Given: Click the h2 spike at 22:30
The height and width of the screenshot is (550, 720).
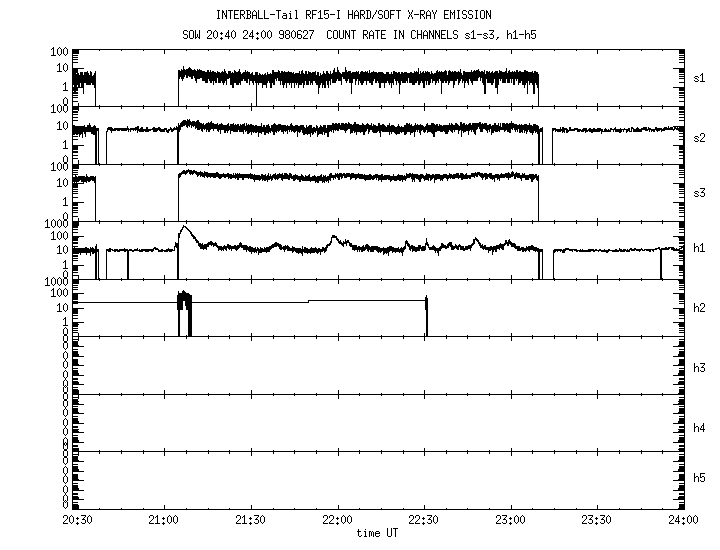Looking at the screenshot, I should click(x=426, y=300).
